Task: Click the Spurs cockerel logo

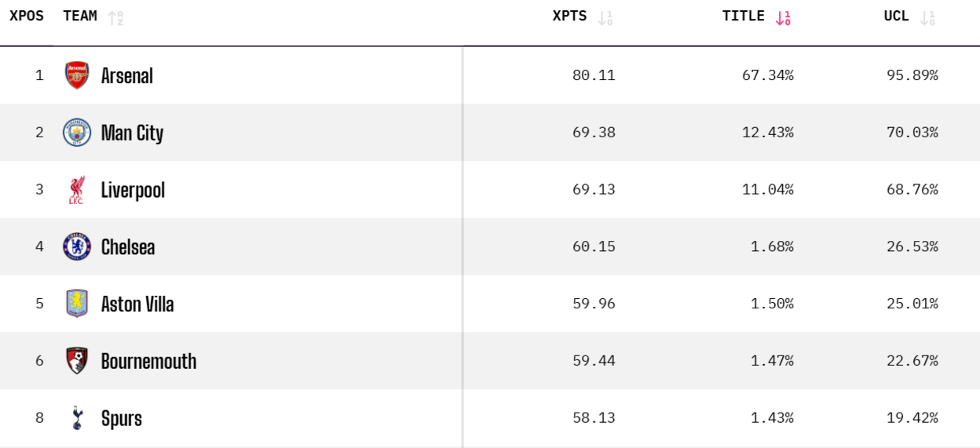Action: [77, 418]
